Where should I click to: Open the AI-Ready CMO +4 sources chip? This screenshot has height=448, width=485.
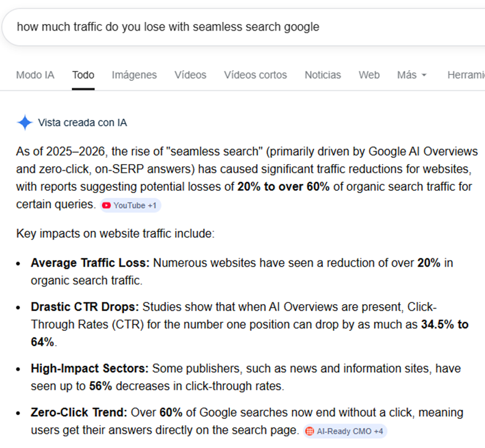[x=345, y=431]
